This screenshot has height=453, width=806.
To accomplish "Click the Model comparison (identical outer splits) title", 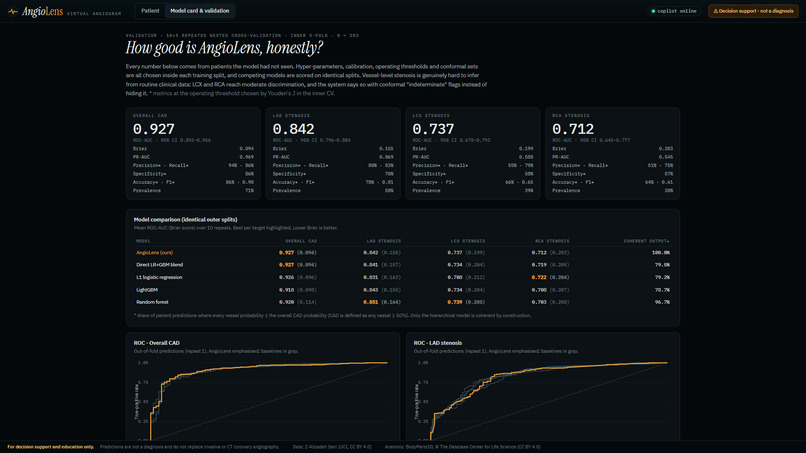I will [x=186, y=220].
